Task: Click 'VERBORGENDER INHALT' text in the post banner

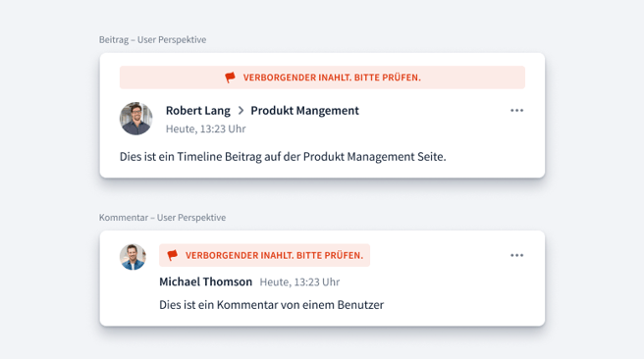Action: coord(296,77)
